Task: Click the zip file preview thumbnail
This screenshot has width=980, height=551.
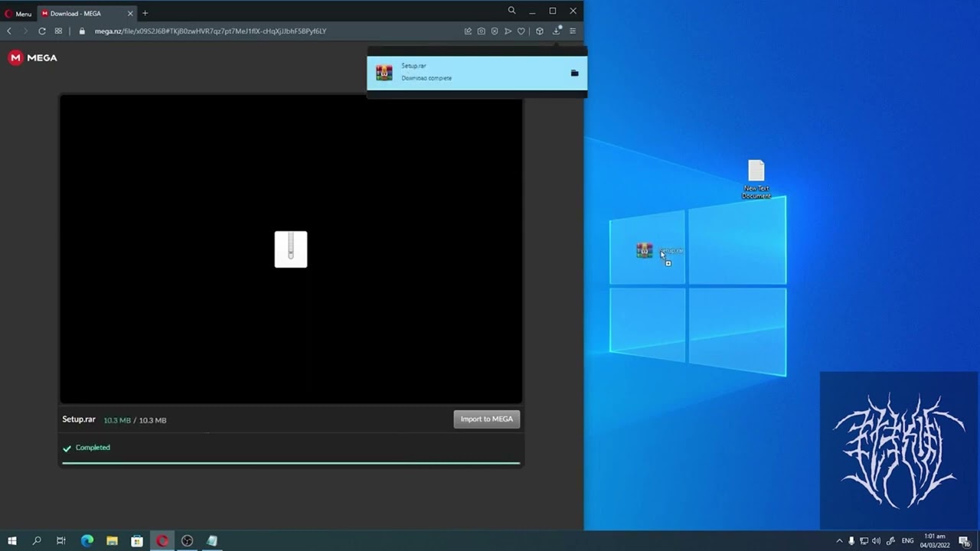Action: [291, 249]
